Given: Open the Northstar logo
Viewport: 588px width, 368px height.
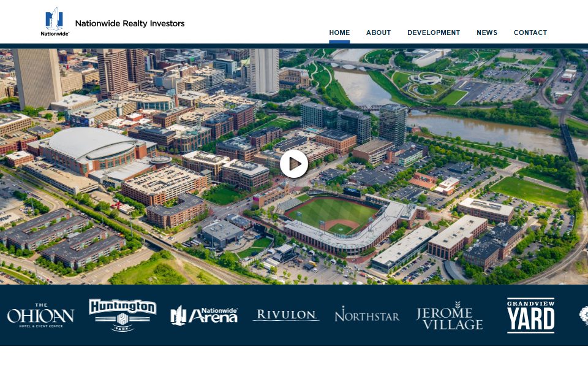Looking at the screenshot, I should click(367, 315).
